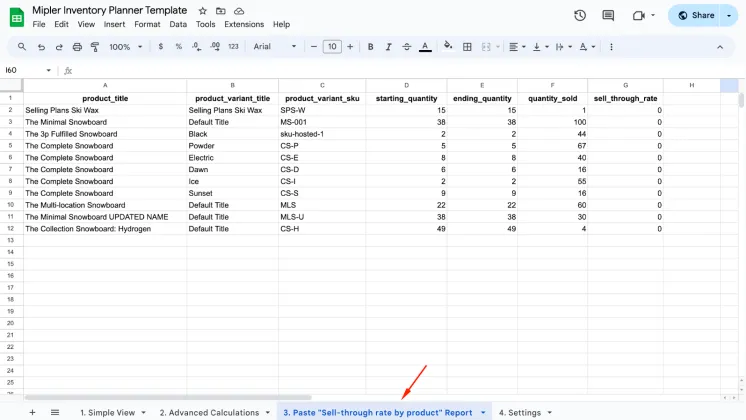Collapse the menus with the up chevron
The image size is (746, 420).
pos(720,47)
